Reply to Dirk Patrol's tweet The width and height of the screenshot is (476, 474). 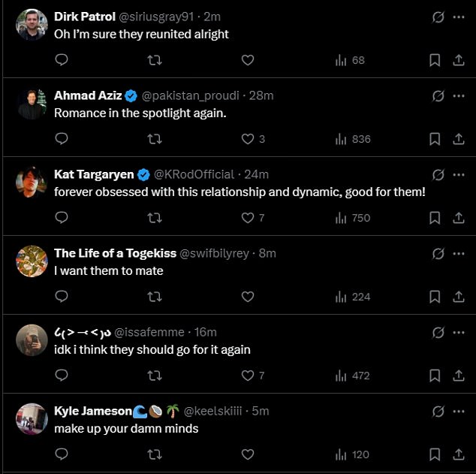pyautogui.click(x=62, y=60)
